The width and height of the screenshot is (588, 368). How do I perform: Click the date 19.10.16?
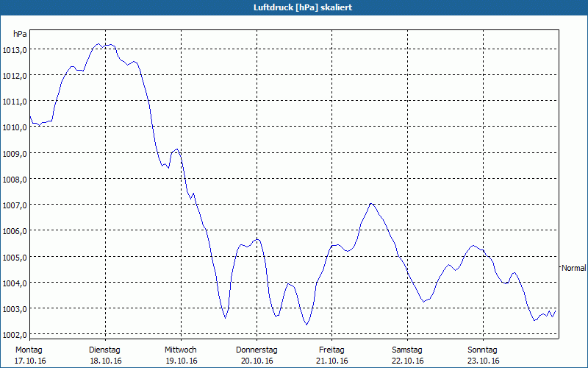182,361
